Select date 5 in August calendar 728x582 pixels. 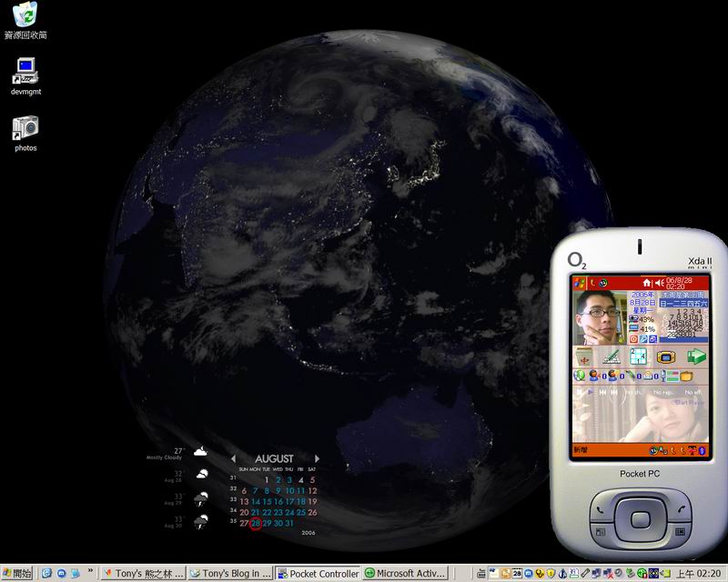[312, 480]
